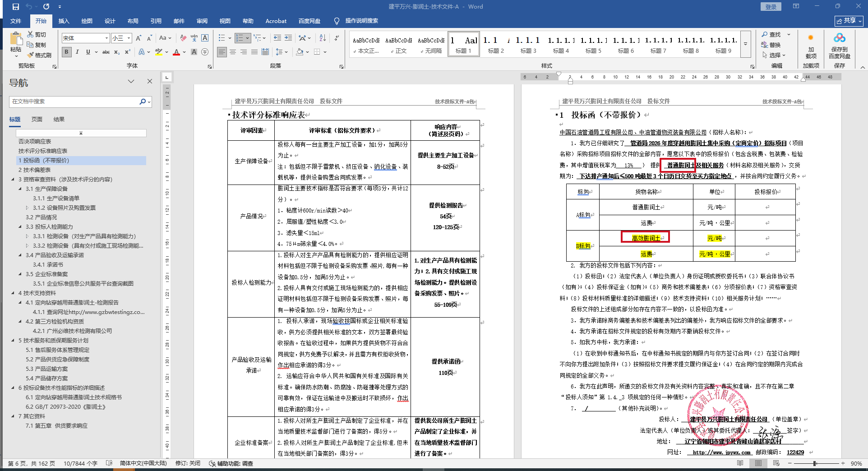Open the 插入 ribbon tab
This screenshot has height=471, width=868.
pos(64,21)
